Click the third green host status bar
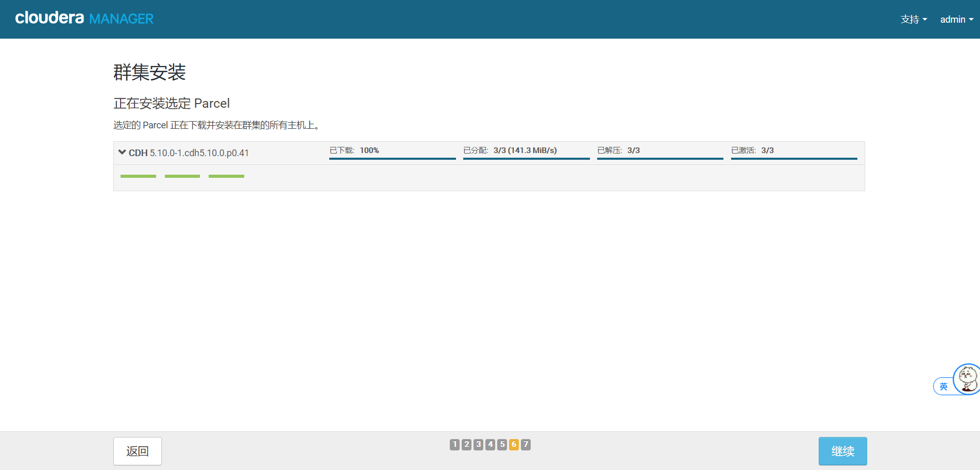The image size is (980, 470). [x=226, y=176]
